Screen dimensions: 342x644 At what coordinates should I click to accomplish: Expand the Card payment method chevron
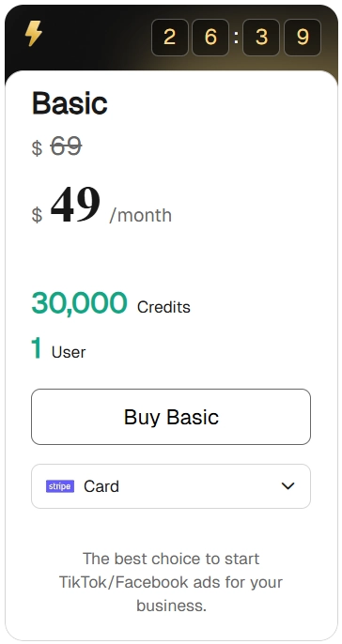[288, 486]
